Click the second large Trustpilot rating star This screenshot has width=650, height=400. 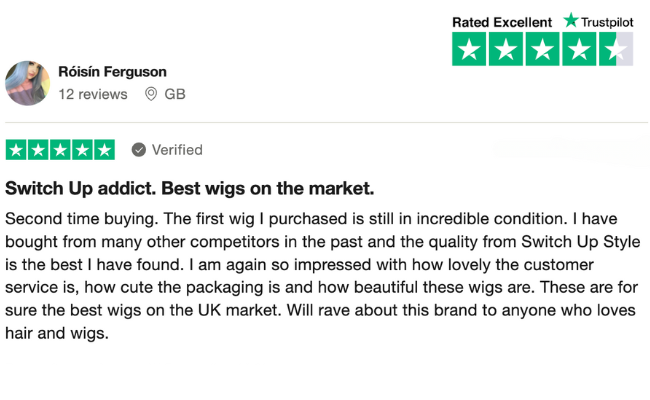[x=507, y=50]
